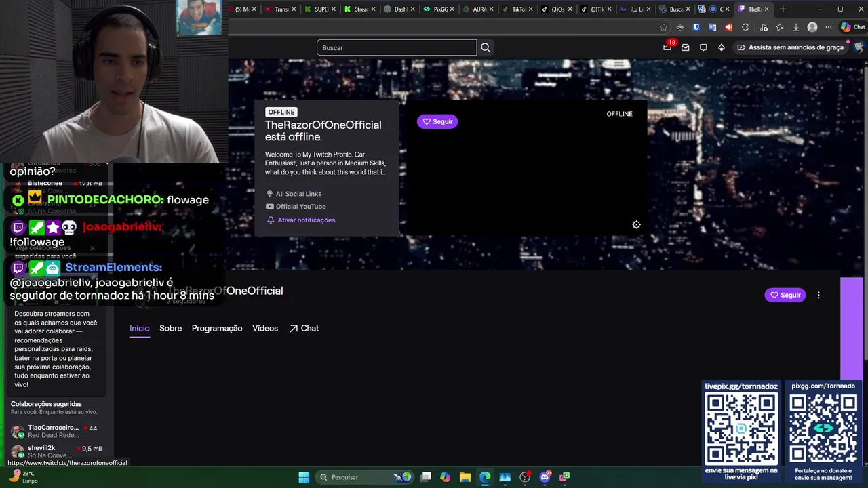Click Seguir button beside channel options dots
The height and width of the screenshot is (488, 868).
point(785,295)
